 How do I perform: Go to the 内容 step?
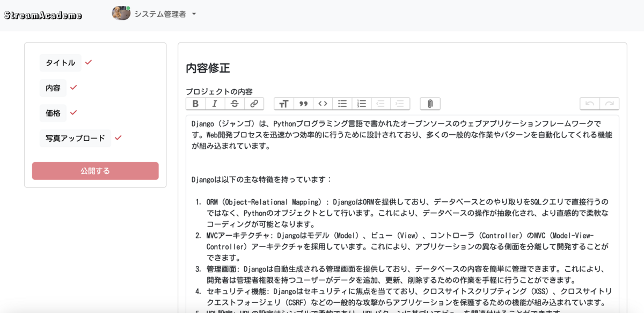53,88
